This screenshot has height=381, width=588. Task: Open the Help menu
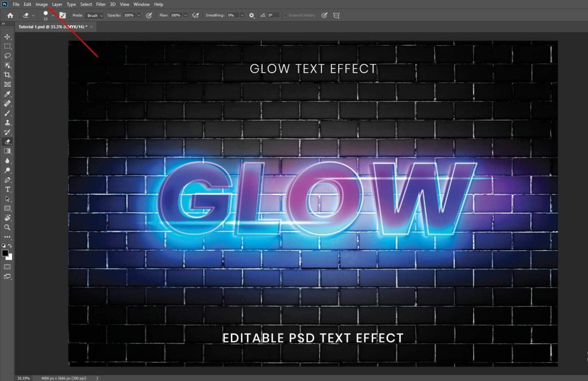coord(158,4)
